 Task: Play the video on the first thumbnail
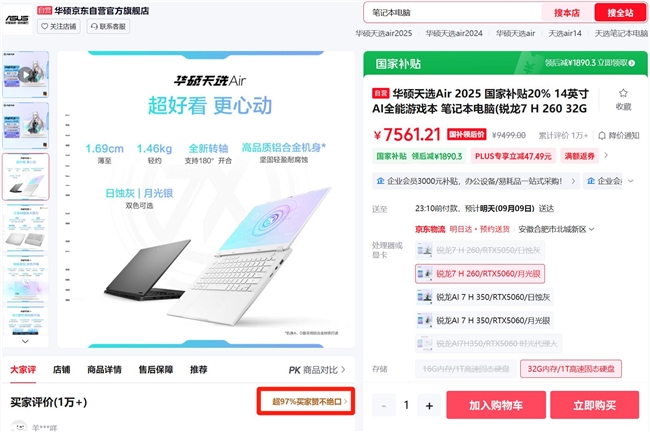pyautogui.click(x=26, y=75)
